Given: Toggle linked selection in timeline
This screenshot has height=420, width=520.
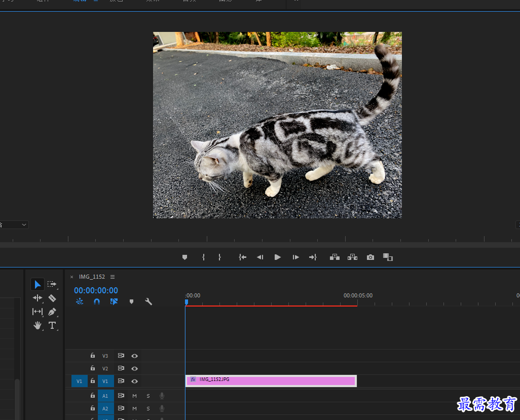Looking at the screenshot, I should point(114,301).
